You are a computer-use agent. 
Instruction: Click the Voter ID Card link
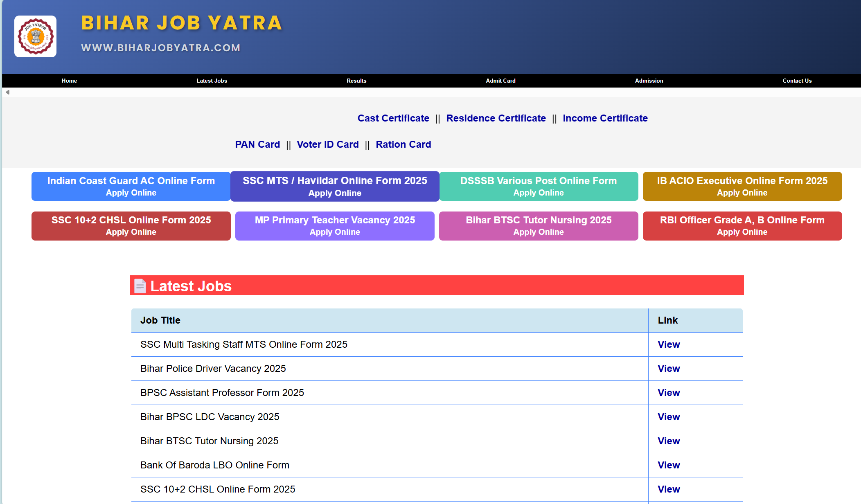pyautogui.click(x=328, y=144)
